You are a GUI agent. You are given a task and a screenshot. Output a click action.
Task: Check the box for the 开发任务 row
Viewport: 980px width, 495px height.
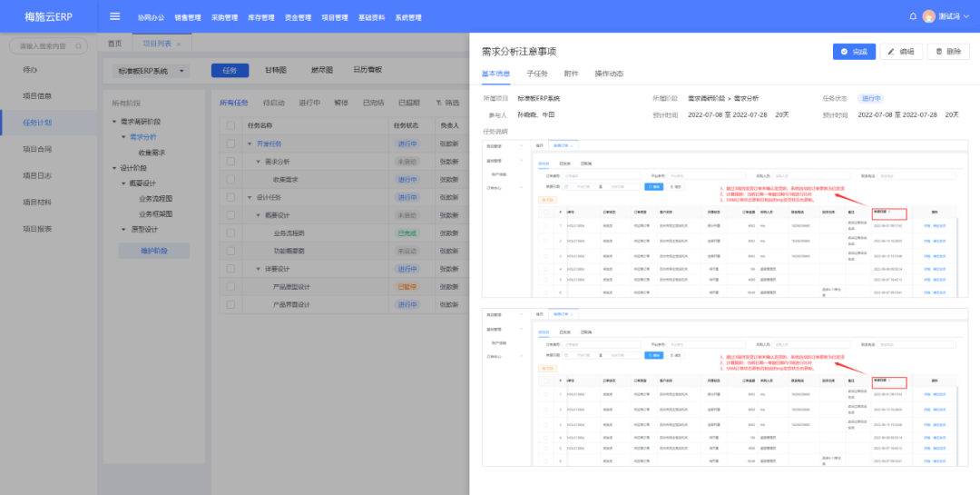(x=230, y=144)
